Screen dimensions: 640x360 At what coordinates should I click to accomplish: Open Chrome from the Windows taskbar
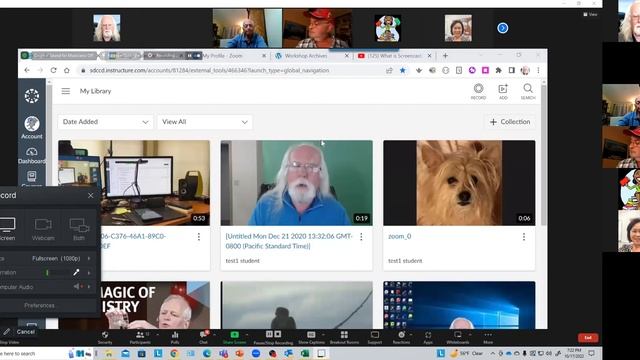tap(174, 353)
